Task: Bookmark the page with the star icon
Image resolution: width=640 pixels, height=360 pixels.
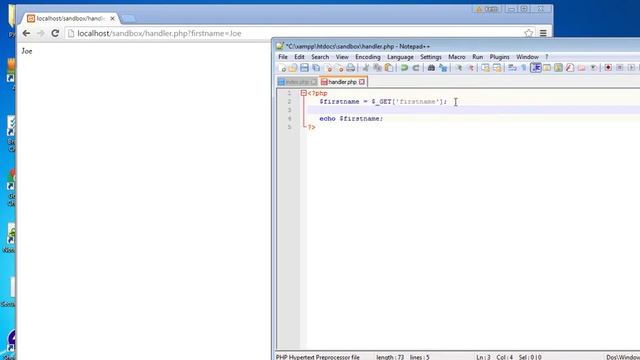Action: [529, 33]
